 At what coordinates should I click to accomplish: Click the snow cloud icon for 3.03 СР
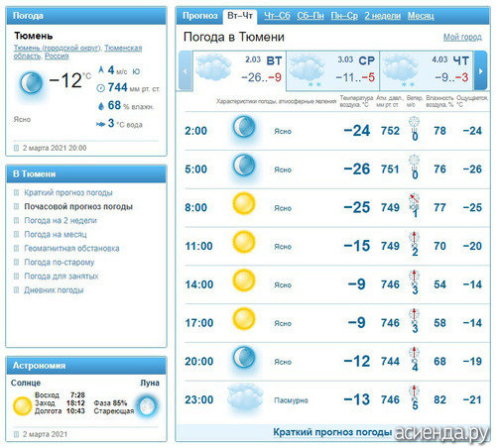click(307, 70)
